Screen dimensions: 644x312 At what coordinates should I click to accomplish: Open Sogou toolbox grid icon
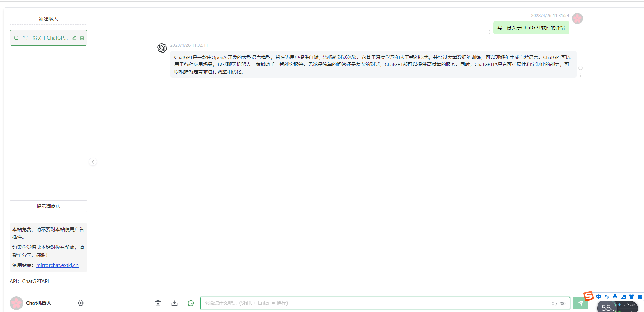coord(640,297)
